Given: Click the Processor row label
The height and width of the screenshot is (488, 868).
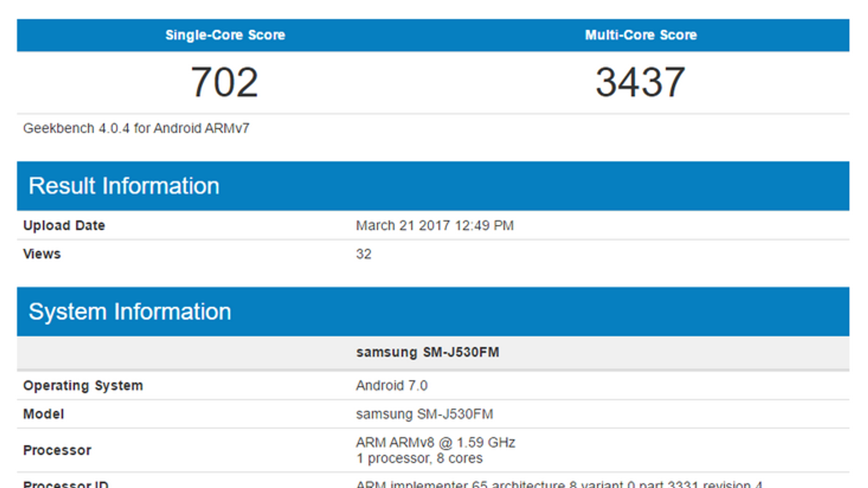Looking at the screenshot, I should pos(57,450).
